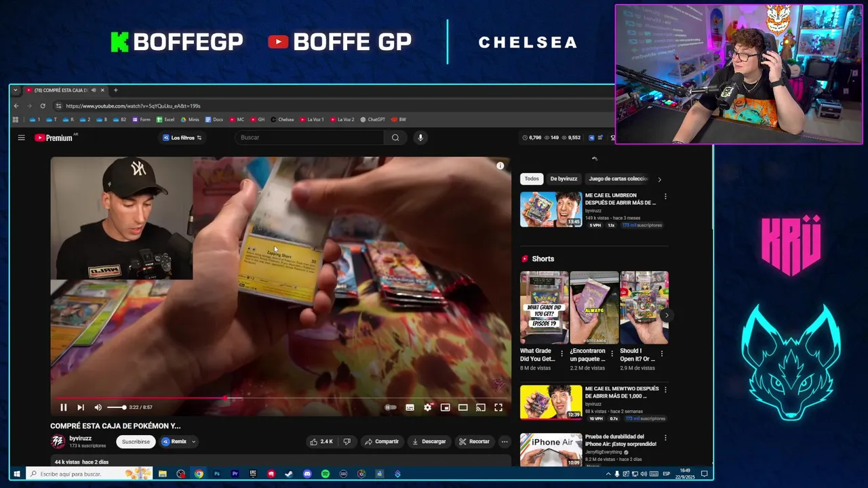
Task: Adjust the volume slider in the player
Action: click(x=116, y=407)
